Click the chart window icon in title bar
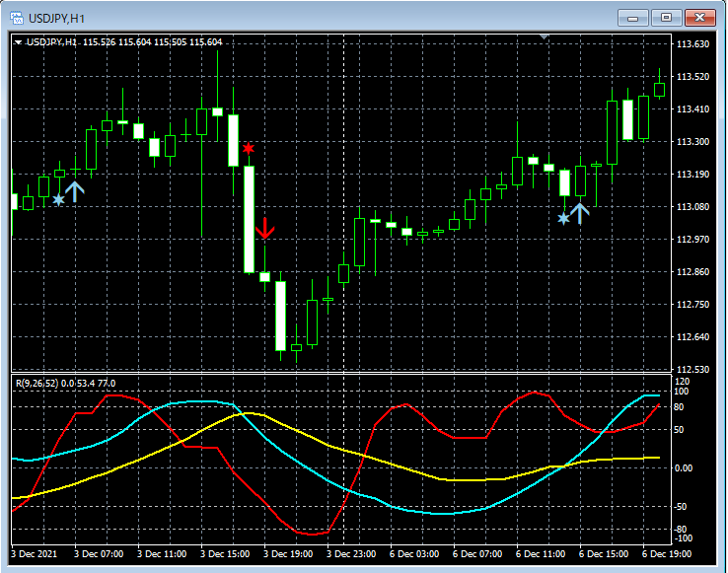This screenshot has height=573, width=728. pyautogui.click(x=17, y=18)
